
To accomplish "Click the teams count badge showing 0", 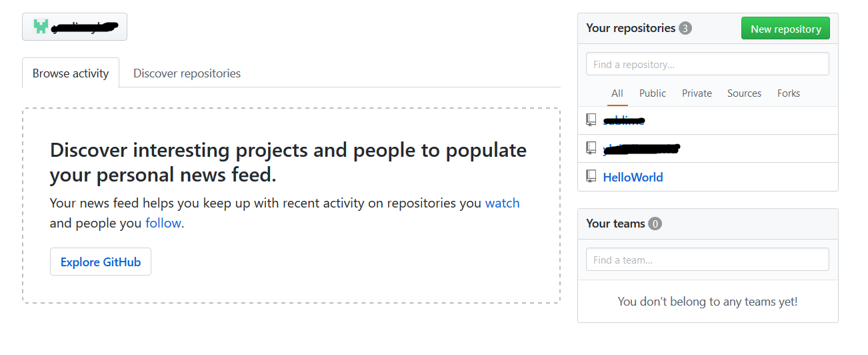I will [655, 224].
